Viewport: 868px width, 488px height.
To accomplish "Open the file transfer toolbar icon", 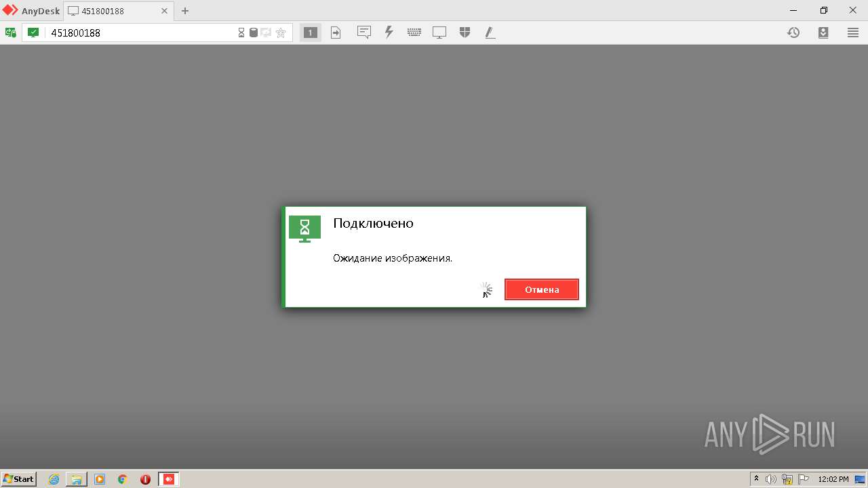I will click(x=336, y=33).
